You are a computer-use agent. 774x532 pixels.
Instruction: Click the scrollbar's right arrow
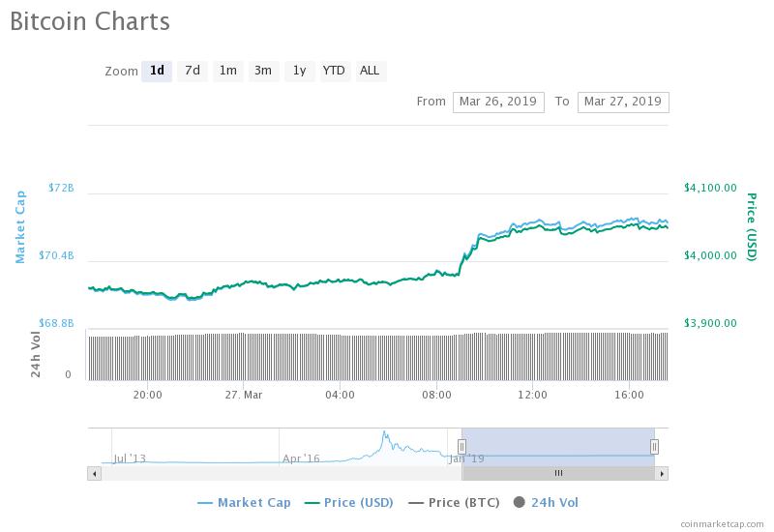(662, 473)
